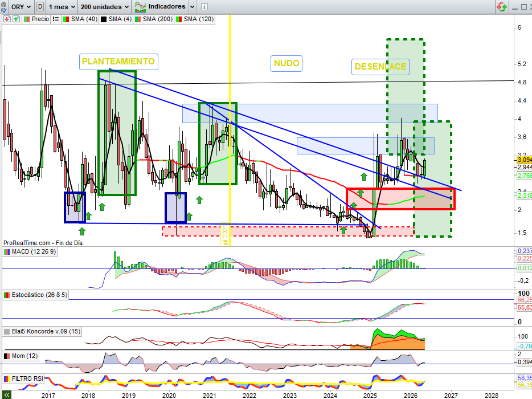The image size is (532, 399).
Task: Click the red-green refresh arrows icon
Action: pos(502,7)
